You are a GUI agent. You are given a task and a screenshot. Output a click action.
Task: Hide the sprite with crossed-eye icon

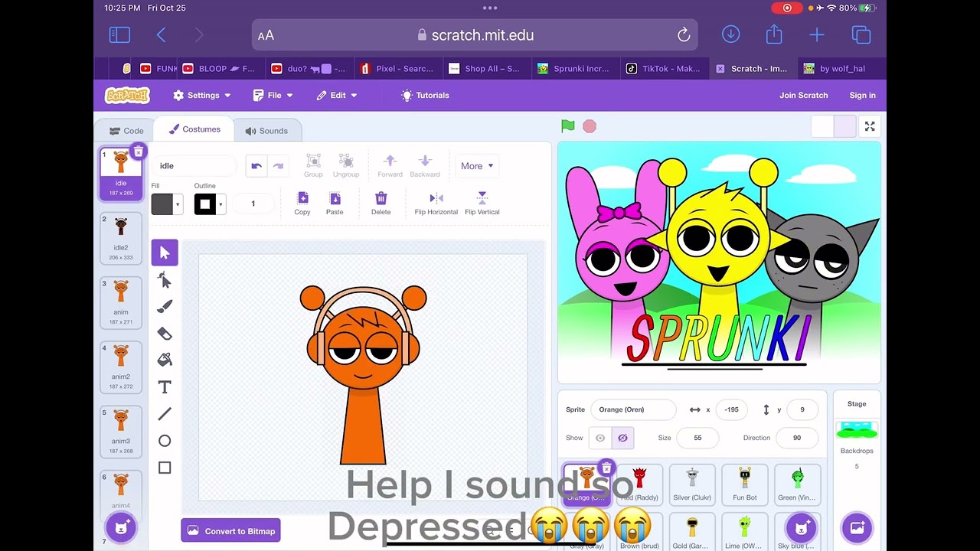point(622,438)
